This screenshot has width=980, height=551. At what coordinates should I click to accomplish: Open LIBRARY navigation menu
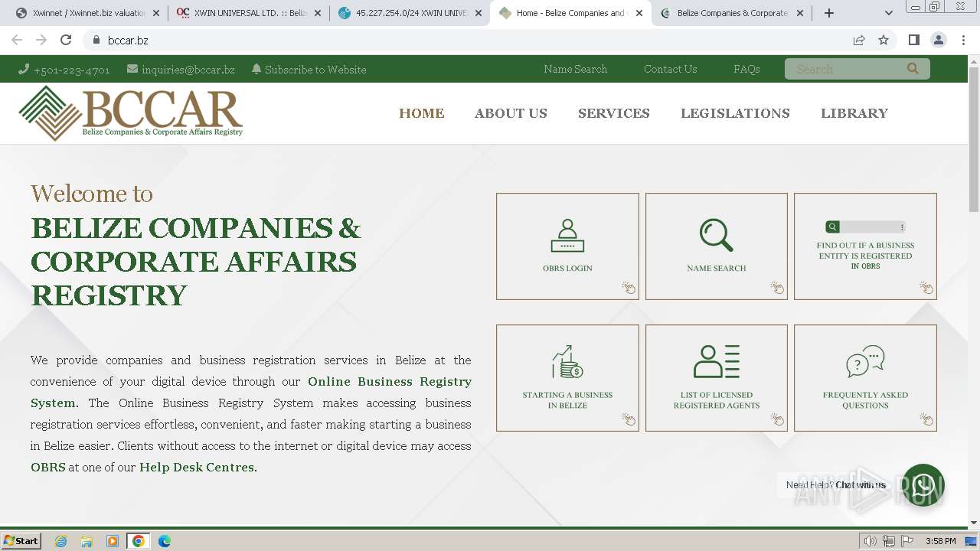tap(854, 113)
